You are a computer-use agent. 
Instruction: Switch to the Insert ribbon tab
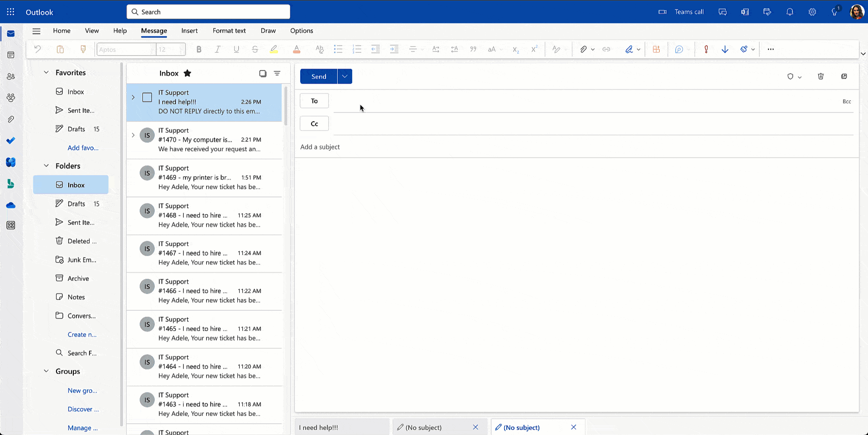189,31
